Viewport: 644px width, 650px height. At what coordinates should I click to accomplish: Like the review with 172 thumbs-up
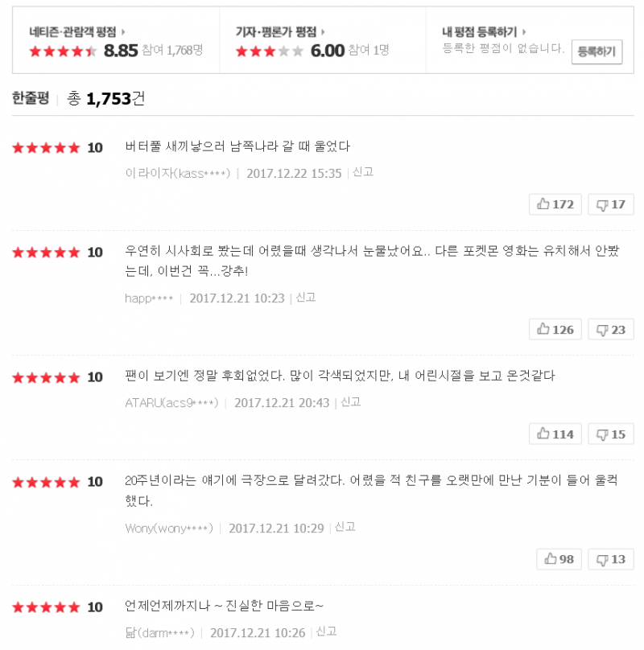555,204
